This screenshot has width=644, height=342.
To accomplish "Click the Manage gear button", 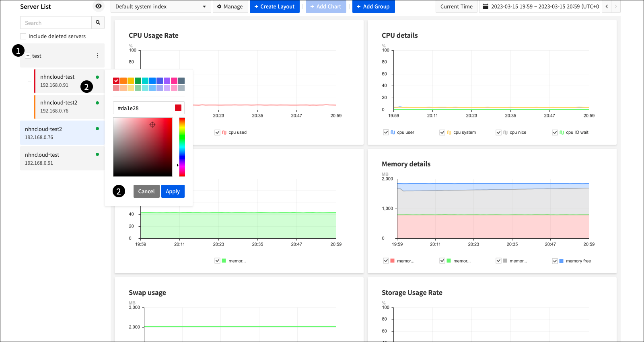I will pyautogui.click(x=230, y=6).
